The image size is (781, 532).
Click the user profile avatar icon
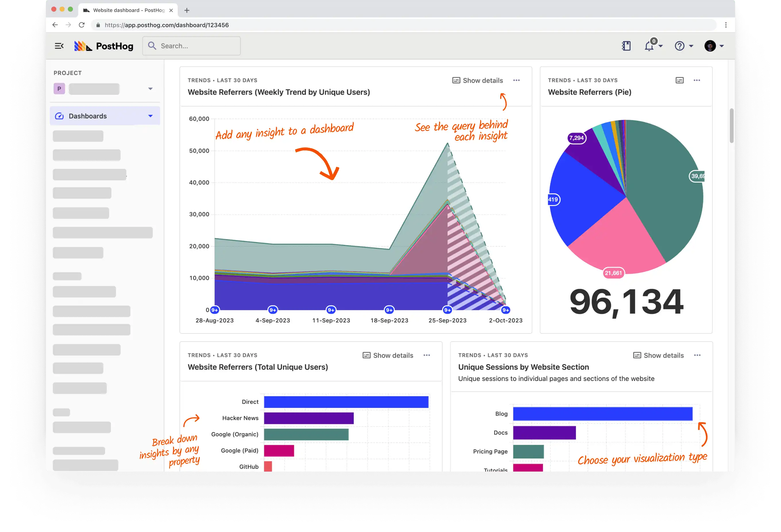click(x=710, y=45)
